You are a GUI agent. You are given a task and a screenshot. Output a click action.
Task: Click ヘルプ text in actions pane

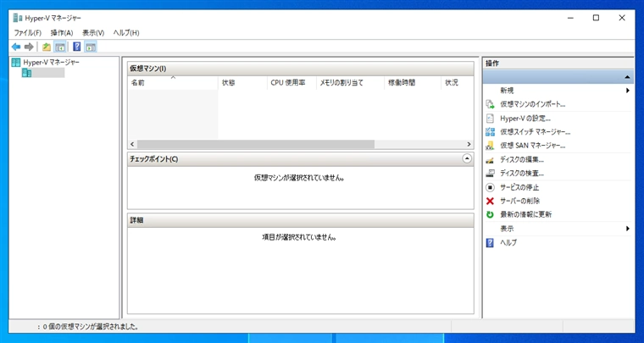pyautogui.click(x=508, y=242)
